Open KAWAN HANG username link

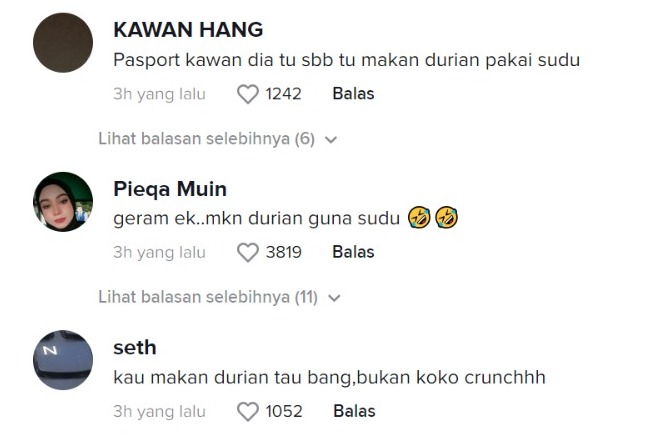coord(188,30)
